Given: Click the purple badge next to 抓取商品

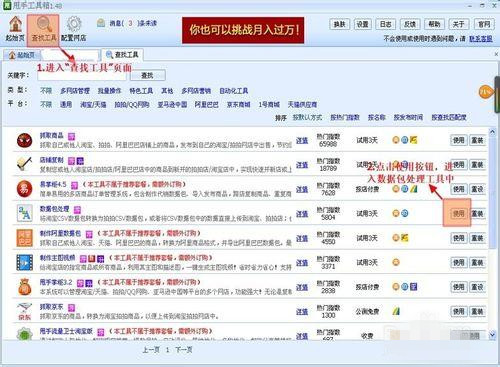Looking at the screenshot, I should tap(71, 136).
